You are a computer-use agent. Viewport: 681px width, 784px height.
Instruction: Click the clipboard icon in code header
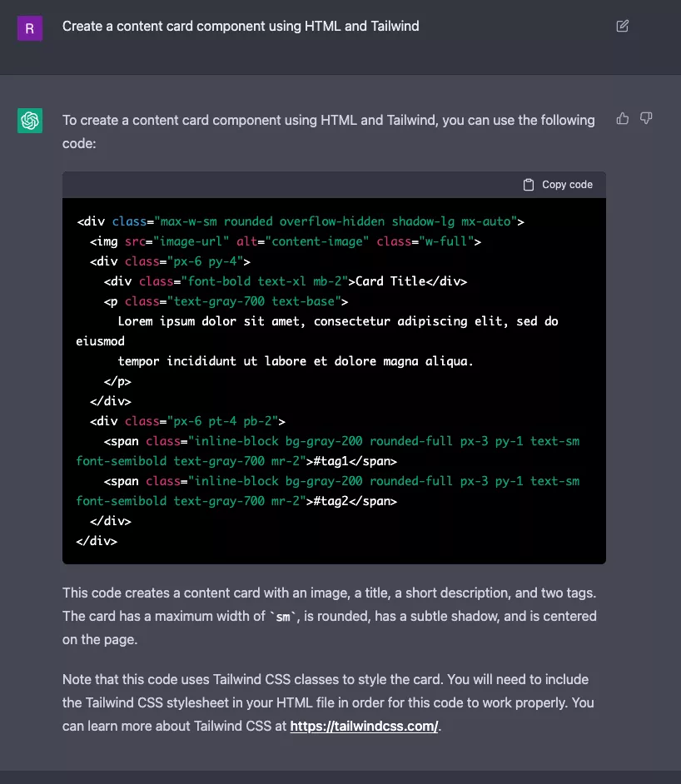point(528,185)
